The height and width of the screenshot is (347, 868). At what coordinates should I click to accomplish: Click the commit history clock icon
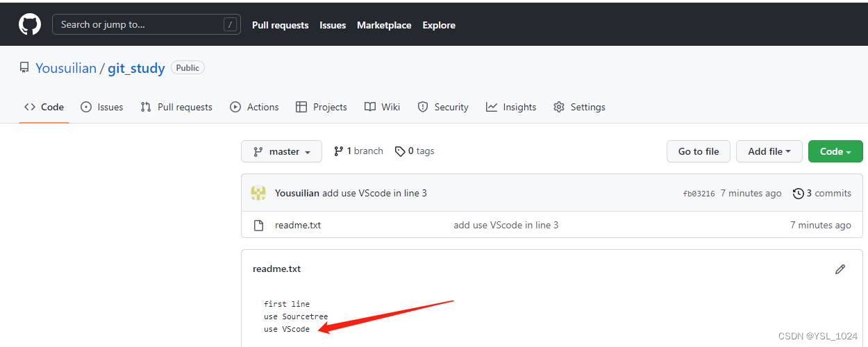point(799,193)
